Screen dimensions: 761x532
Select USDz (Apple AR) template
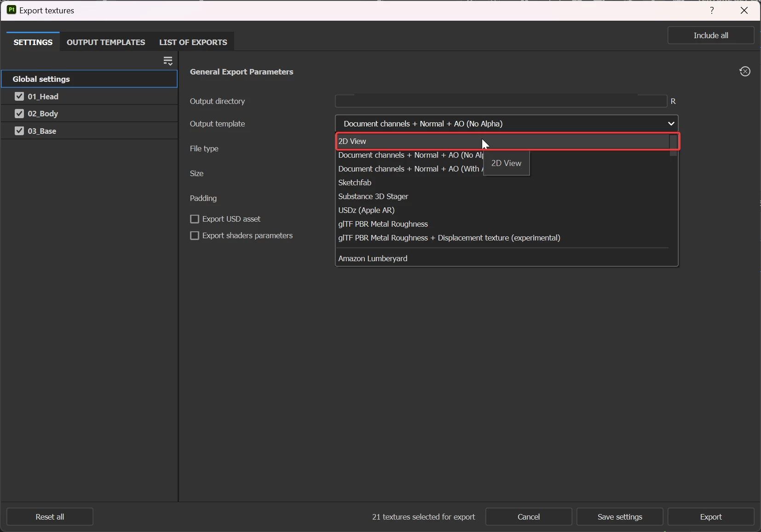(503, 210)
